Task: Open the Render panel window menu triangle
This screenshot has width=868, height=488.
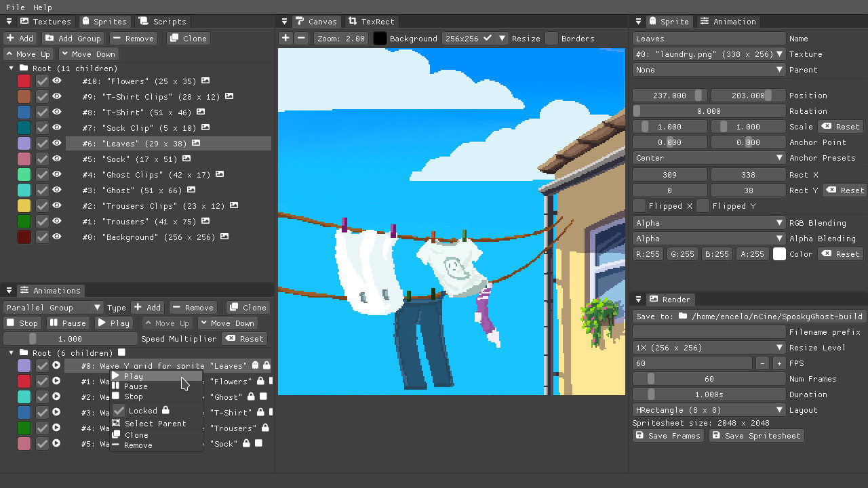Action: [x=638, y=300]
